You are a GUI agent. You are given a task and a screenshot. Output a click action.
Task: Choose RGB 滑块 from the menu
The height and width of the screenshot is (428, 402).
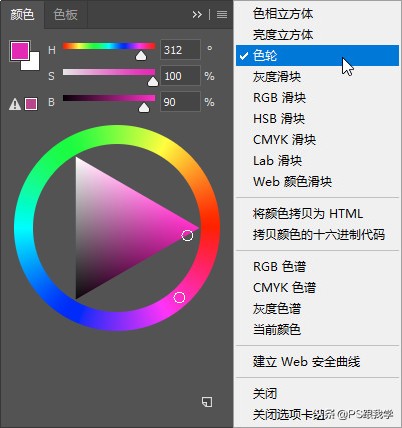tap(317, 98)
